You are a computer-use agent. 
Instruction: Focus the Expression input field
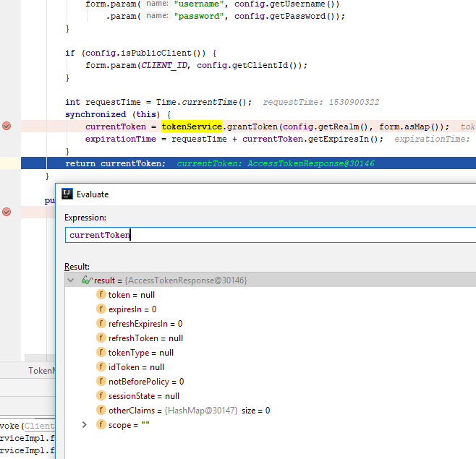(271, 235)
